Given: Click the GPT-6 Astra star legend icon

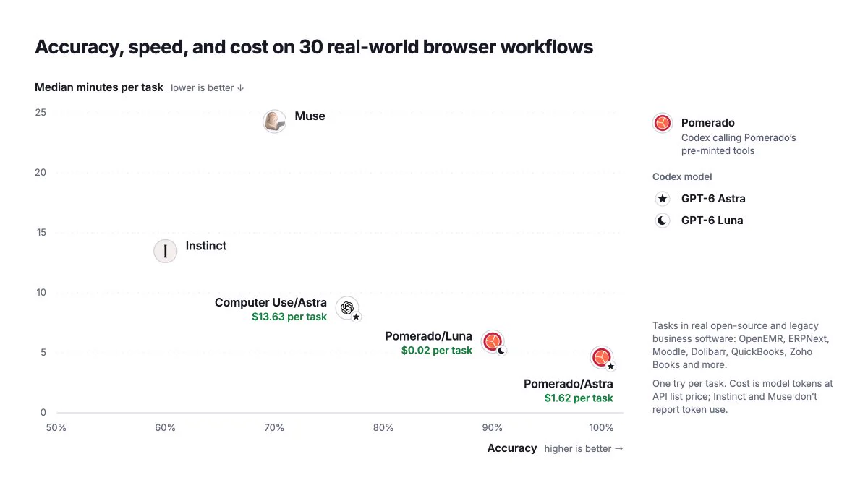Looking at the screenshot, I should tap(663, 199).
